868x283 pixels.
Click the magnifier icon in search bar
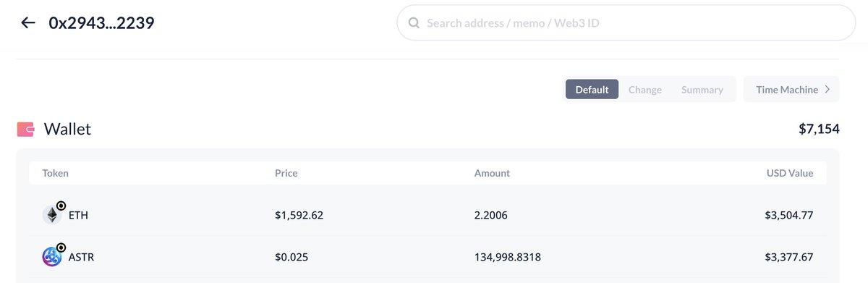click(x=414, y=23)
